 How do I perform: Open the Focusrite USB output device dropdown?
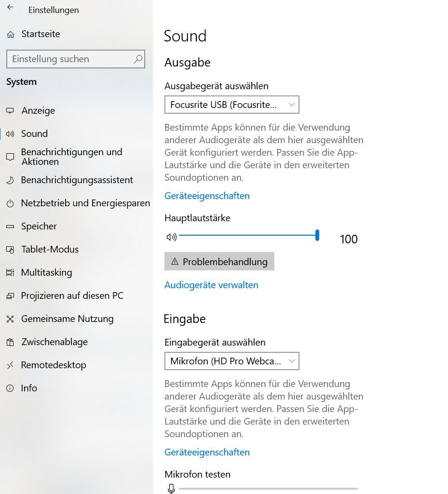tap(232, 105)
